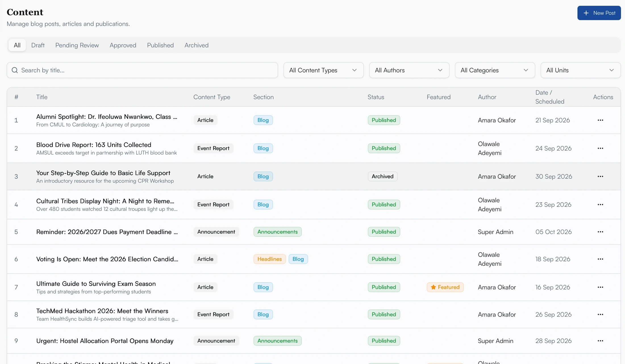This screenshot has width=625, height=364.
Task: Switch to the Draft tab
Action: click(x=38, y=45)
